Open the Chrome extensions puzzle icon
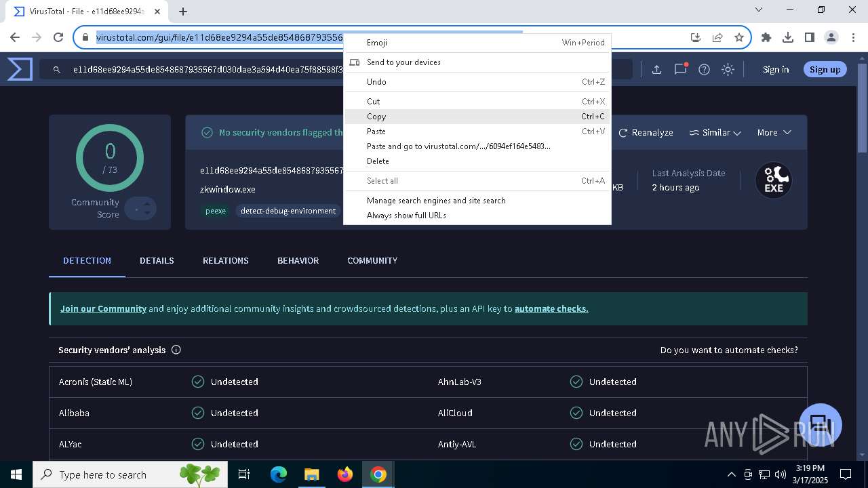 point(766,37)
